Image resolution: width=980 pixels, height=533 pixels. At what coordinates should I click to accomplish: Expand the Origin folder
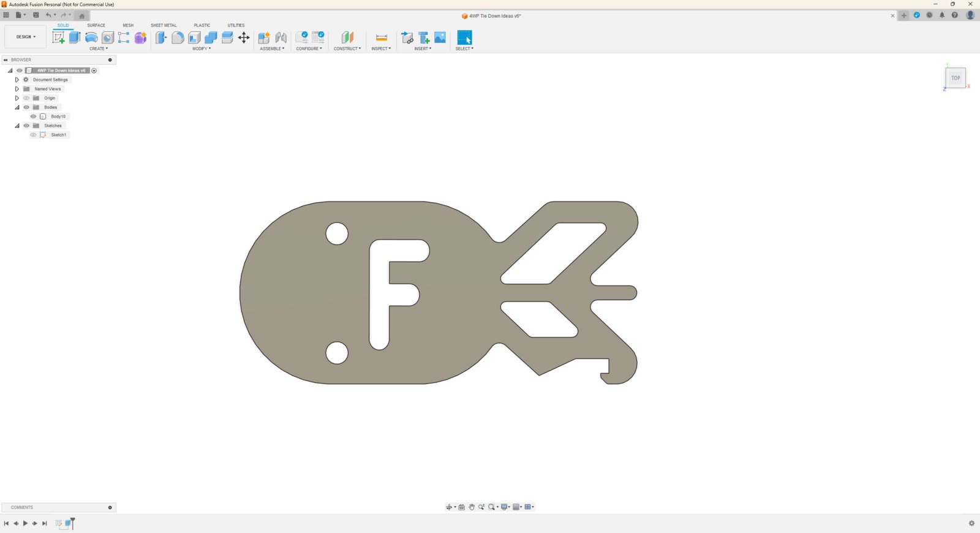tap(17, 98)
